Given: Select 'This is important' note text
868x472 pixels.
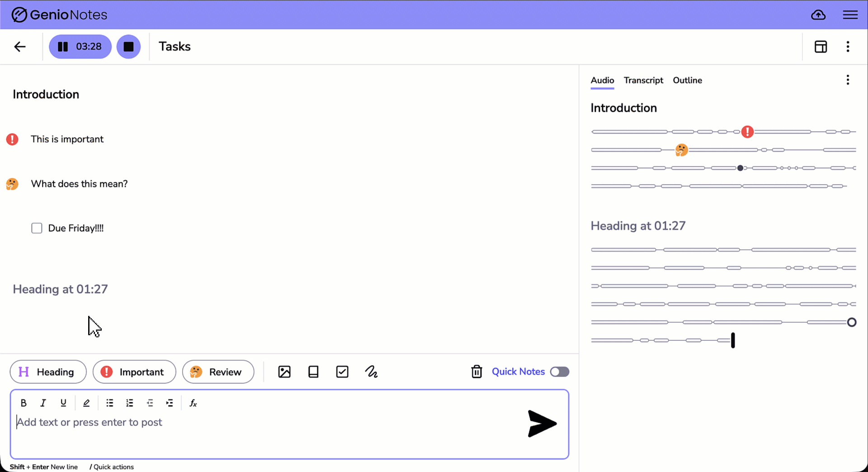Looking at the screenshot, I should [x=67, y=139].
